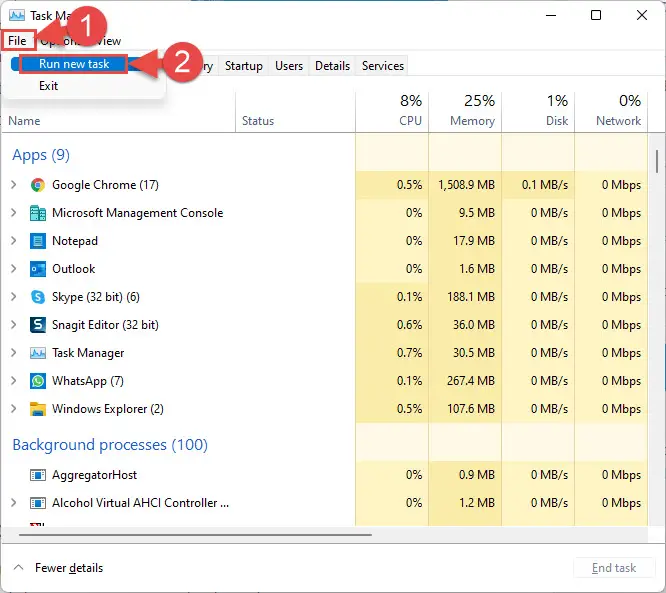This screenshot has width=666, height=593.
Task: Expand the Windows Explorer (2) group
Action: pyautogui.click(x=14, y=409)
